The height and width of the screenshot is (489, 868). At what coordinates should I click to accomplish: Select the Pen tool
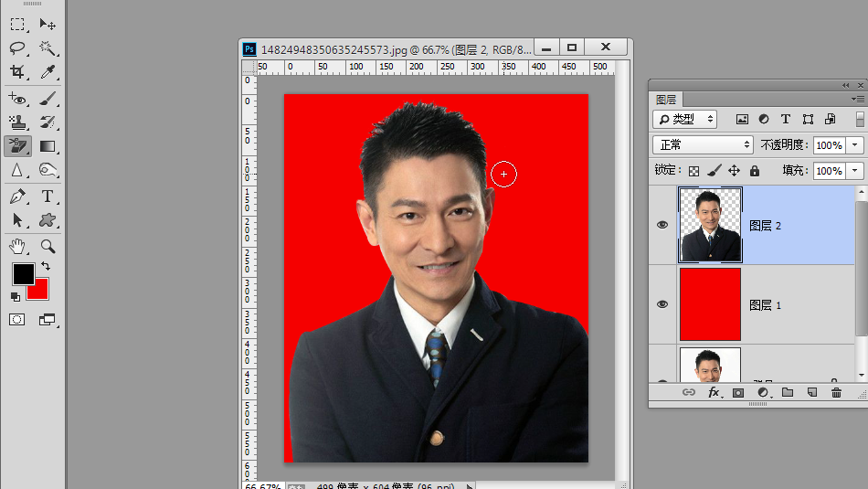click(x=17, y=197)
